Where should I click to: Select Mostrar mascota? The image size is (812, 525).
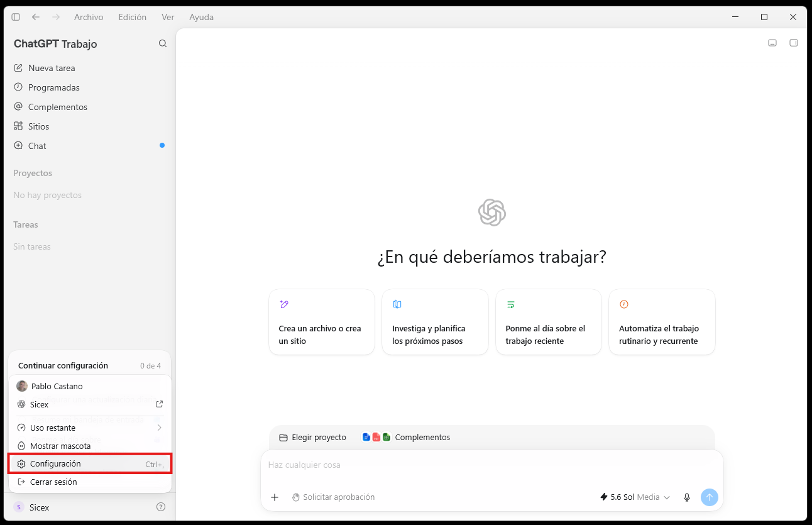pyautogui.click(x=90, y=446)
